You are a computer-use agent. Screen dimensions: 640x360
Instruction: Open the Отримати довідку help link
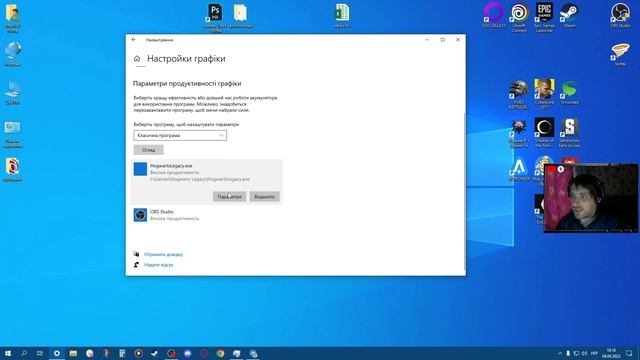click(x=163, y=254)
